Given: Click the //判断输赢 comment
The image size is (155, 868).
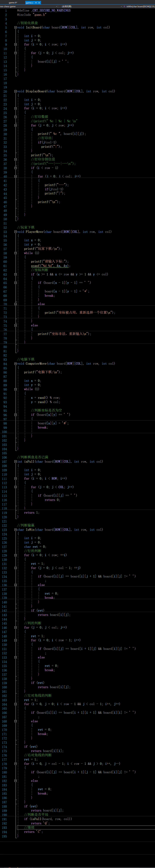Looking at the screenshot, I should click(26, 525).
